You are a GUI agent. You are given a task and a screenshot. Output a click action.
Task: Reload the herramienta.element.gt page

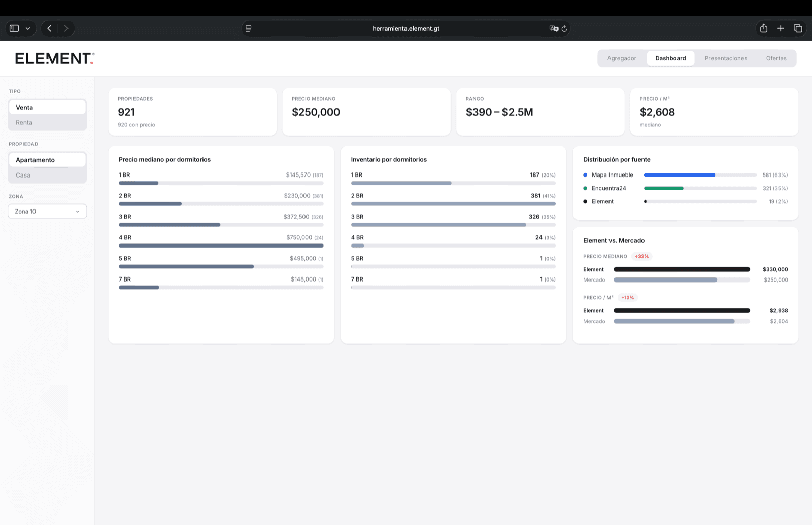click(x=565, y=28)
